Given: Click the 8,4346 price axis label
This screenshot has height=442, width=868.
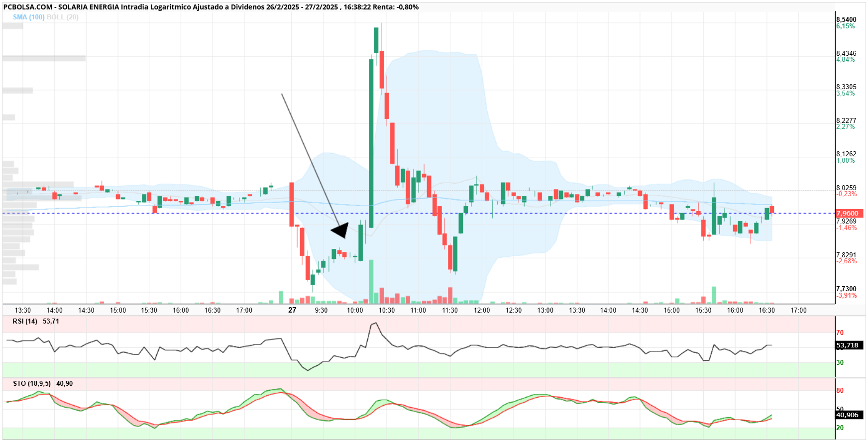Looking at the screenshot, I should coord(846,53).
